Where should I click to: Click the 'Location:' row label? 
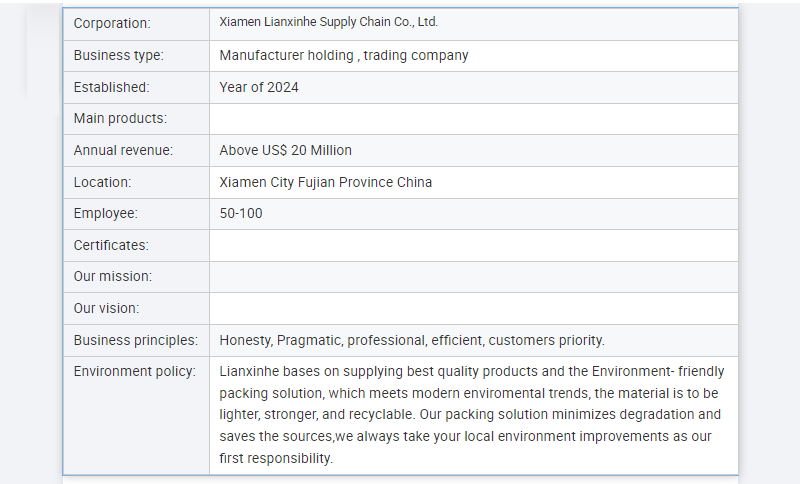pyautogui.click(x=102, y=182)
